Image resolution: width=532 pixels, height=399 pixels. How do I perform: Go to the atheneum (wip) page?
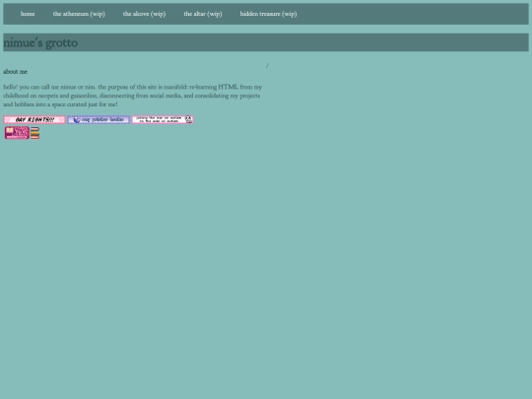[79, 14]
